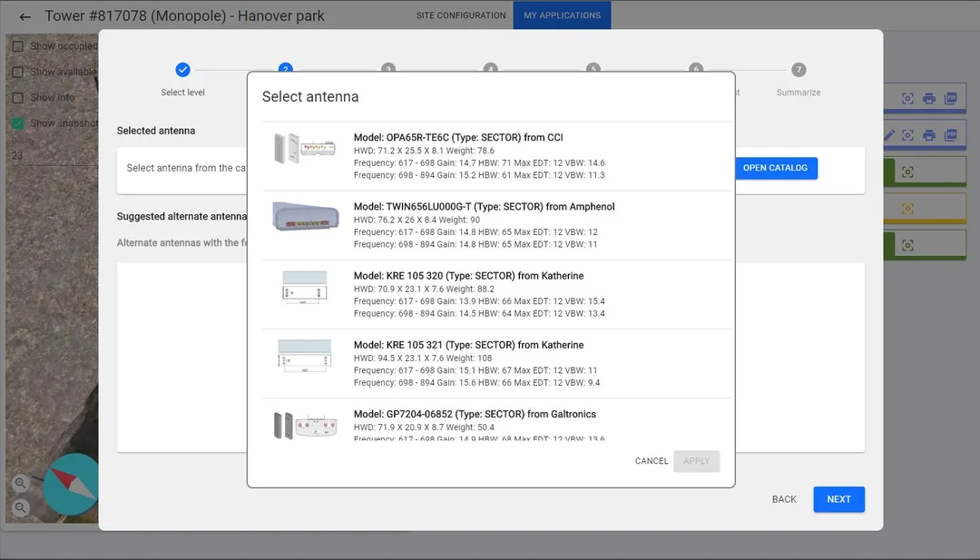Switch to the MY APPLICATIONS tab
Image resolution: width=980 pixels, height=560 pixels.
(x=562, y=15)
